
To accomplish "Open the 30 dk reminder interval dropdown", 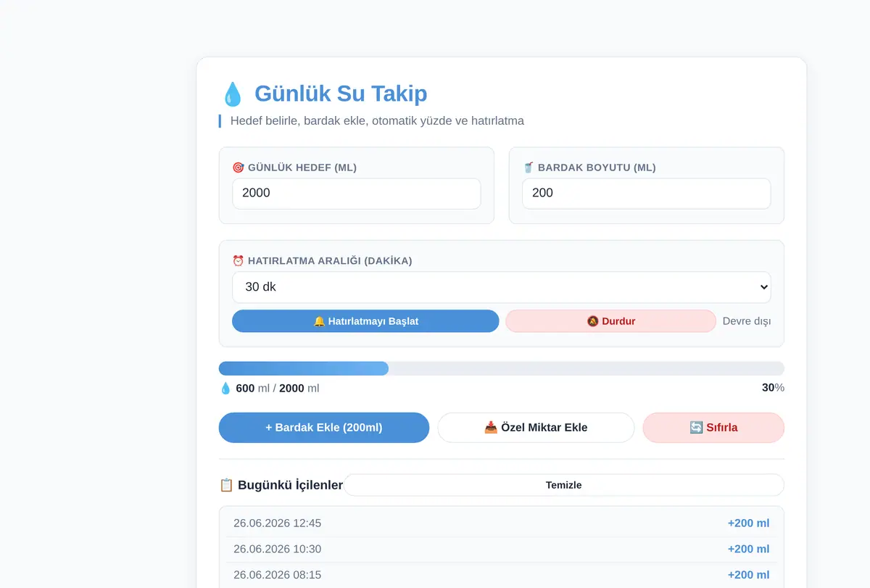I will (x=502, y=287).
